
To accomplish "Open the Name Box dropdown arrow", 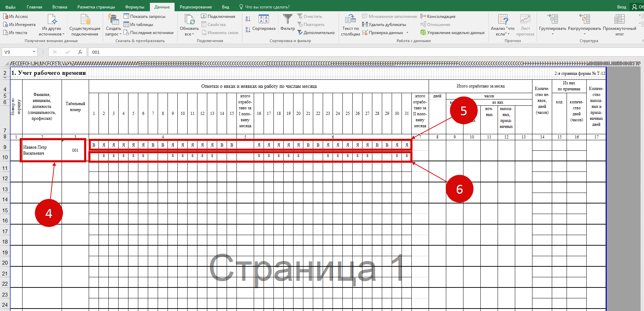I will (x=34, y=52).
